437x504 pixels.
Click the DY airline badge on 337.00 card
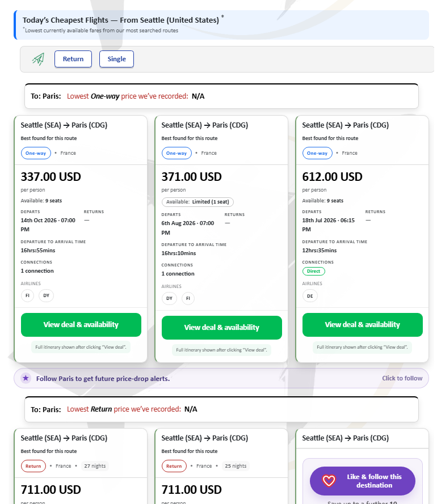tap(46, 295)
